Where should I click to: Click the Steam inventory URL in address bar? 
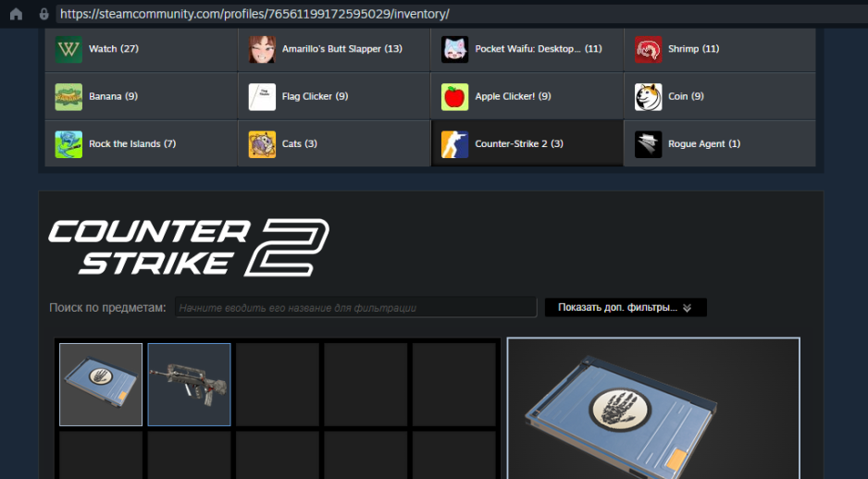[254, 14]
